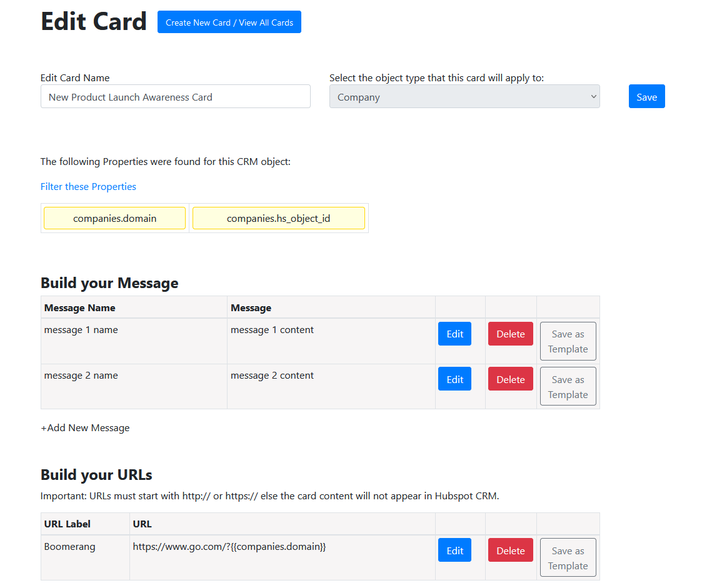Edit the message 1 name row
707x588 pixels.
[x=454, y=334]
